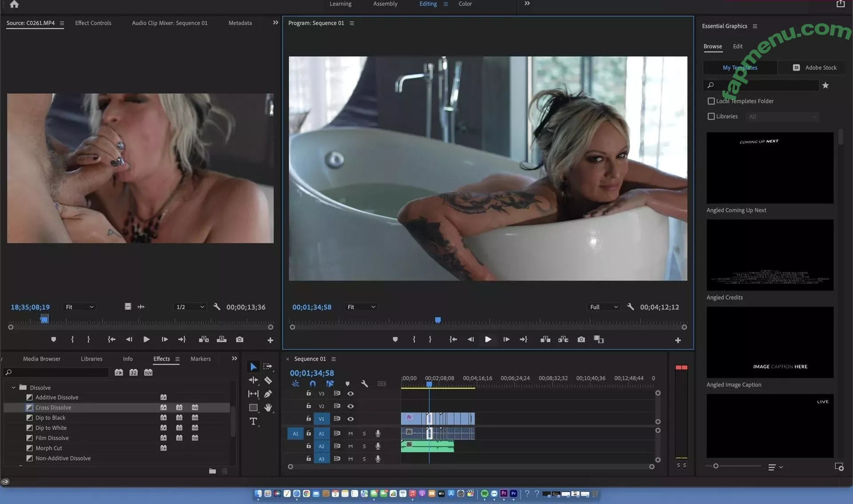This screenshot has height=504, width=853.
Task: Toggle V1 track output eye
Action: 351,419
